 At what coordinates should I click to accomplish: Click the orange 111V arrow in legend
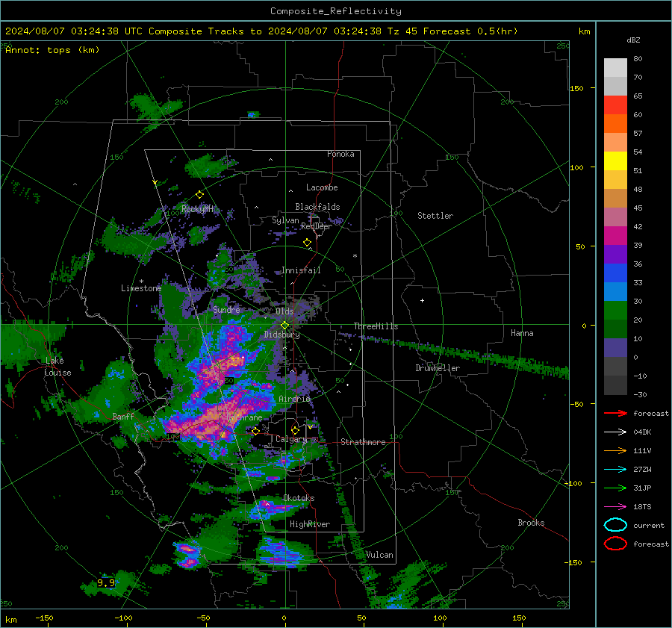click(615, 450)
